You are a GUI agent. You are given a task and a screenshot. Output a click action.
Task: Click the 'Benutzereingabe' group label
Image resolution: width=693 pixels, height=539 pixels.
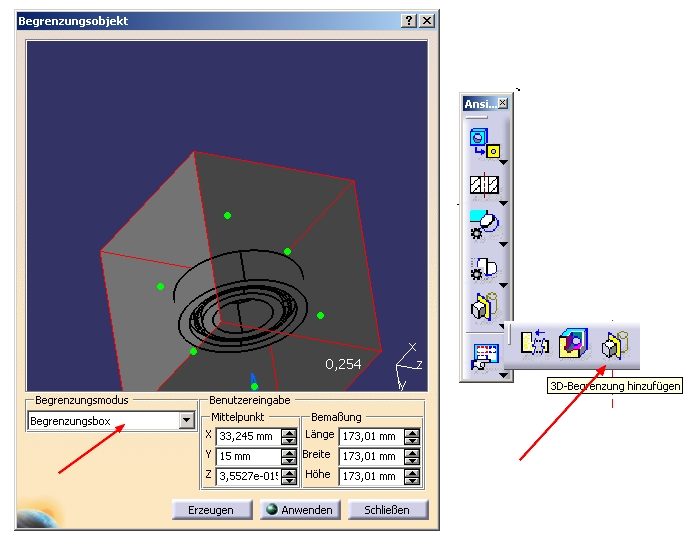tap(250, 400)
